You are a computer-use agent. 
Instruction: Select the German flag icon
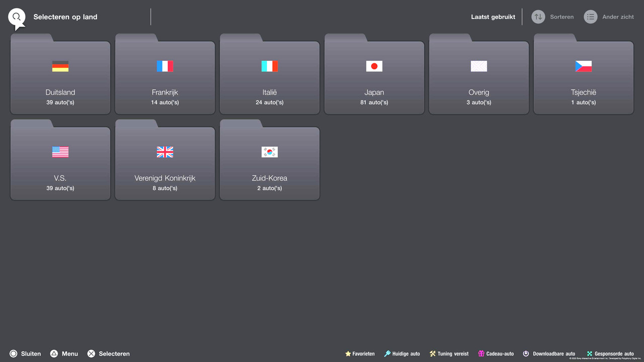point(60,66)
